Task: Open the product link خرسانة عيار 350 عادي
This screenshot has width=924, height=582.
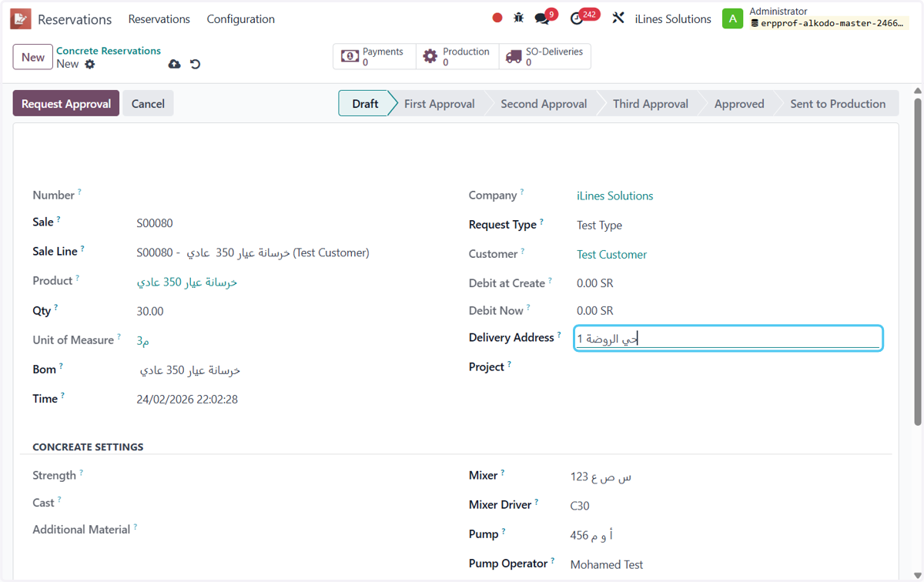Action: pos(187,283)
